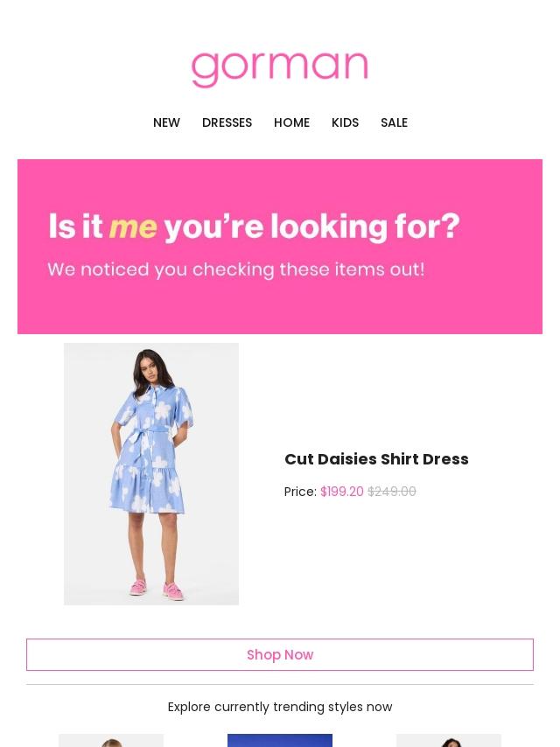
Task: Click 'We noticed you checking these items out!' text
Action: click(236, 269)
